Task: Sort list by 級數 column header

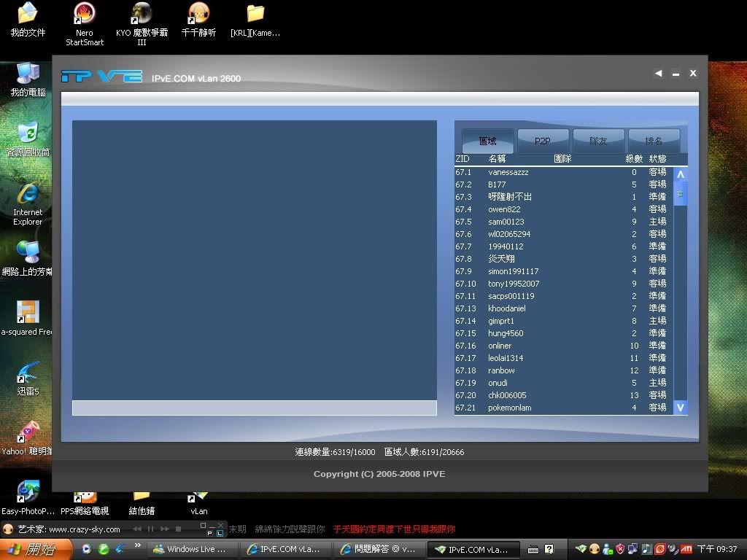Action: [x=633, y=159]
